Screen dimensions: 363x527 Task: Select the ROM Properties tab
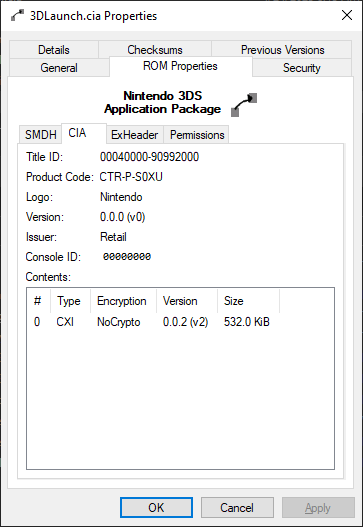click(x=180, y=66)
